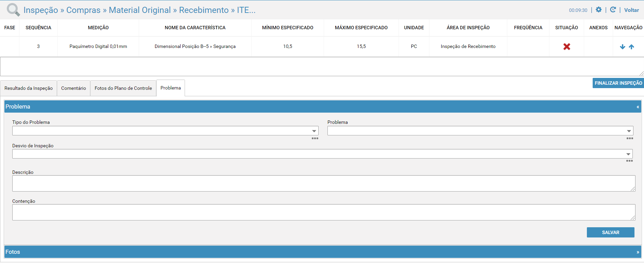Image resolution: width=644 pixels, height=264 pixels.
Task: Click the Navegação column header
Action: 628,28
